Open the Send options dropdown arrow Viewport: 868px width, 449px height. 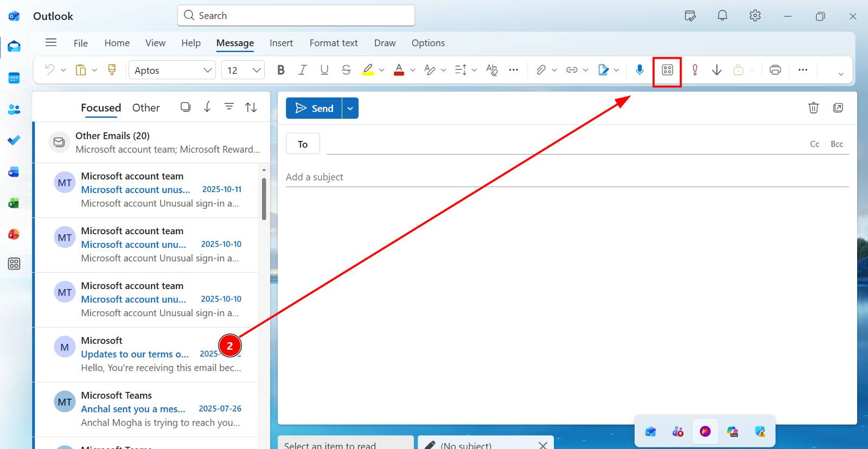pos(350,108)
